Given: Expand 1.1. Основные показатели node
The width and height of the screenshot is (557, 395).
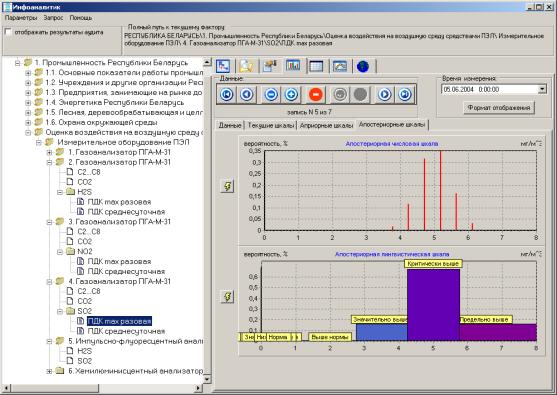Looking at the screenshot, I should 28,73.
